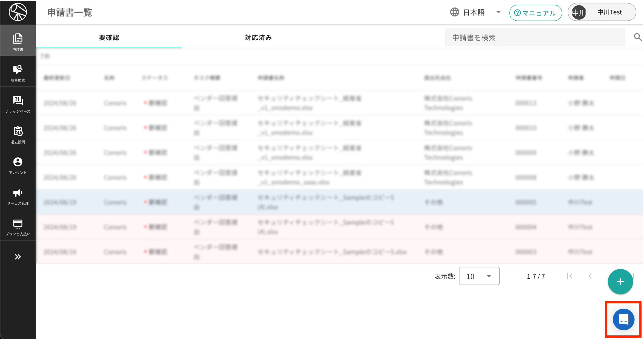This screenshot has width=644, height=340.
Task: Toggle the Conoris logo in the top corner
Action: (x=18, y=12)
